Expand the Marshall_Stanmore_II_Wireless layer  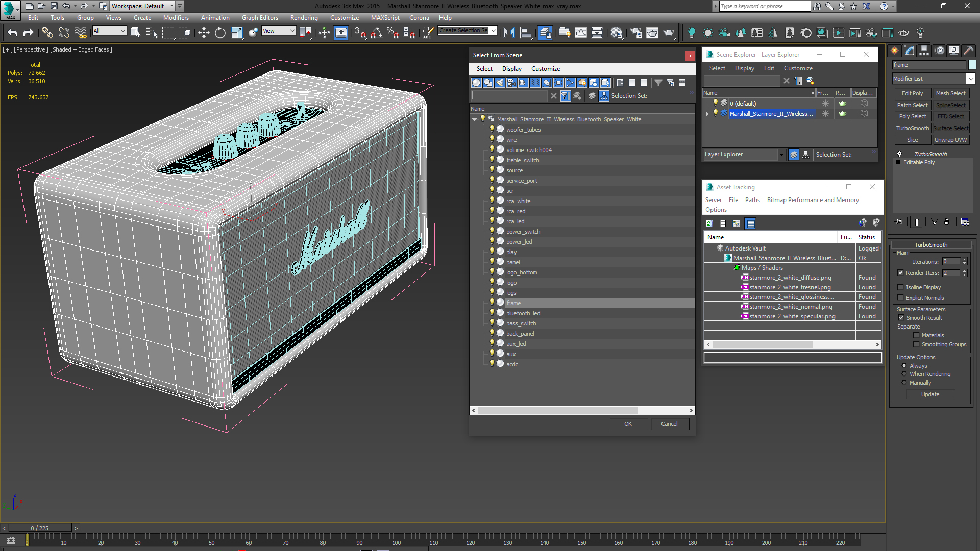(707, 114)
